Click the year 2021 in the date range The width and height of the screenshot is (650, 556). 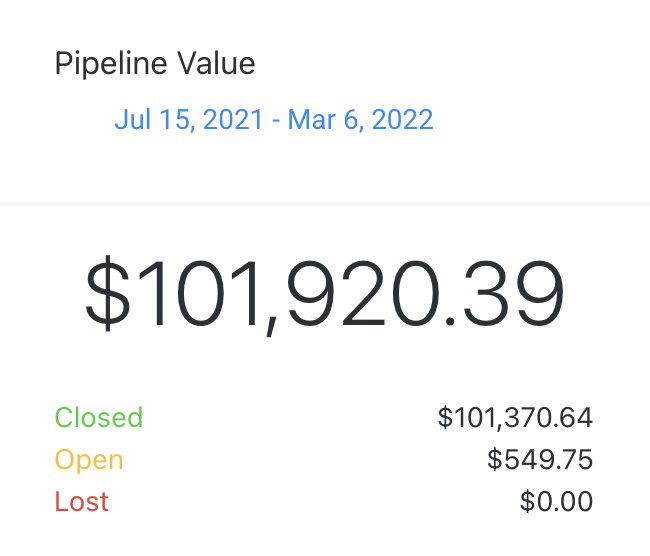pos(233,119)
